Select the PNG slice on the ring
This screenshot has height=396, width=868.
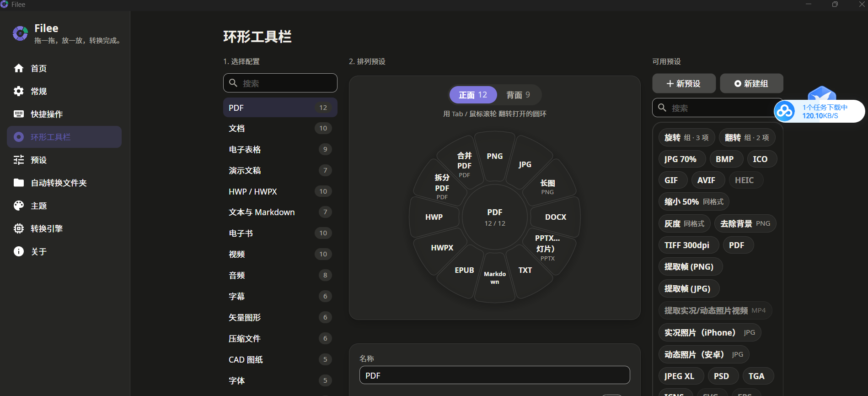pos(495,156)
